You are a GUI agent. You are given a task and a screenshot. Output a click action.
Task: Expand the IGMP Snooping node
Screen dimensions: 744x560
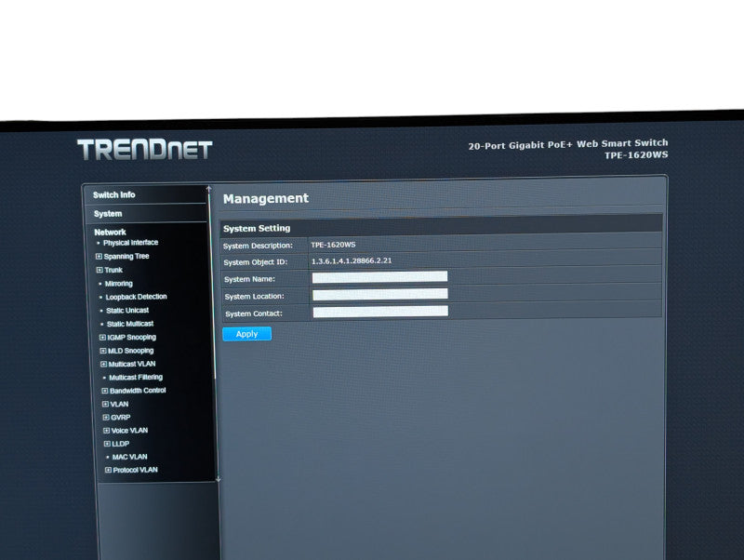point(102,338)
